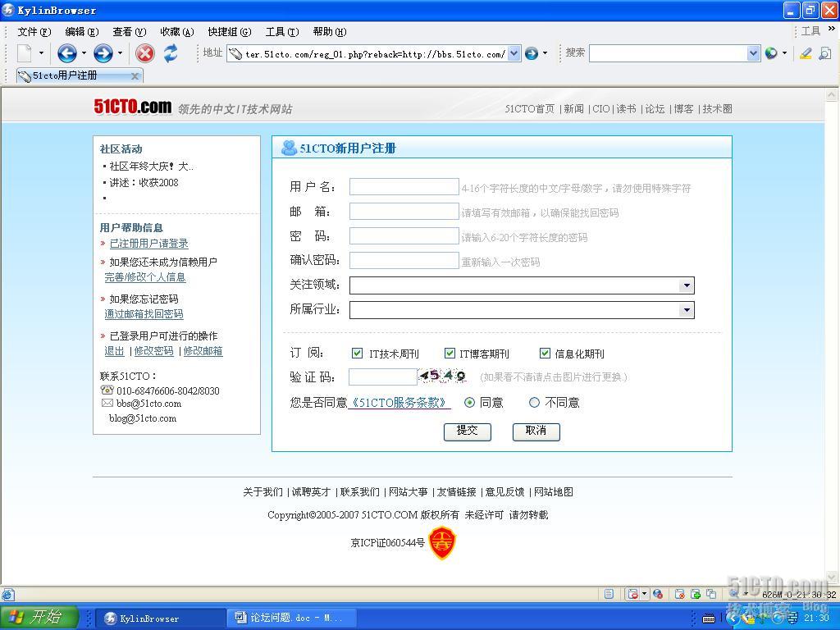The width and height of the screenshot is (840, 630).
Task: Click the keyboard icon in the taskbar
Action: (708, 619)
